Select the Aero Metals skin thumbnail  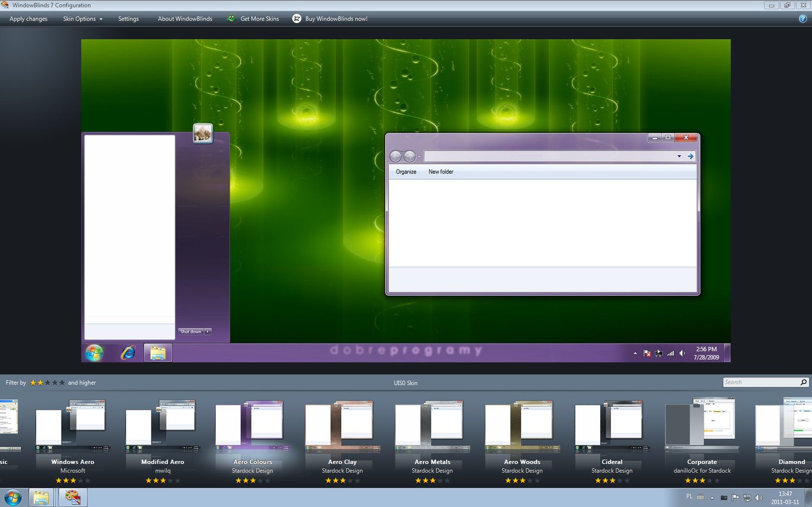tap(432, 426)
